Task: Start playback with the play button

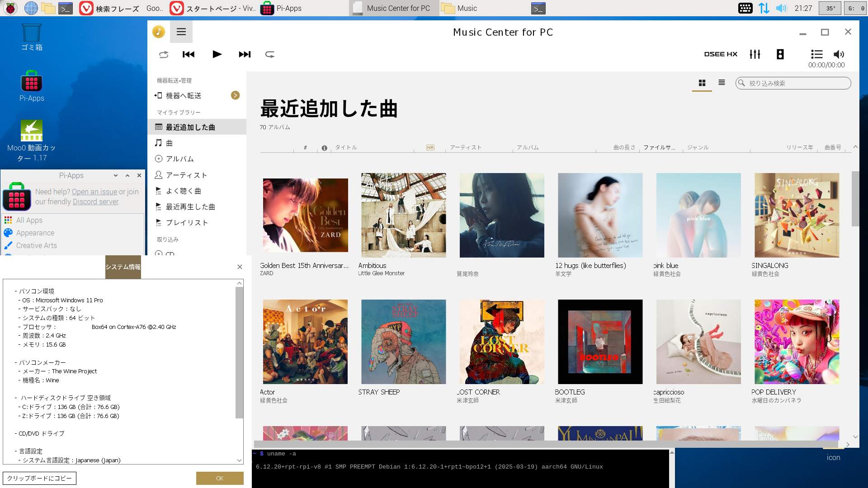Action: click(217, 54)
